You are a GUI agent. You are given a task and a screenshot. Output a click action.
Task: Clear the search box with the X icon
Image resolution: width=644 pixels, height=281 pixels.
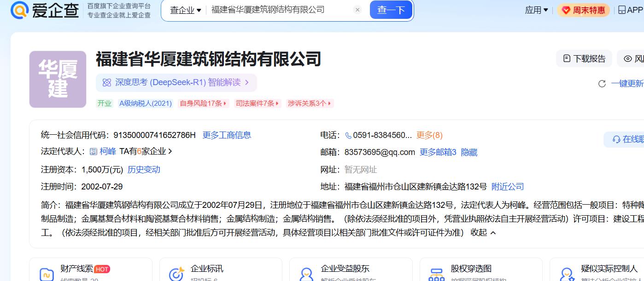tap(357, 10)
